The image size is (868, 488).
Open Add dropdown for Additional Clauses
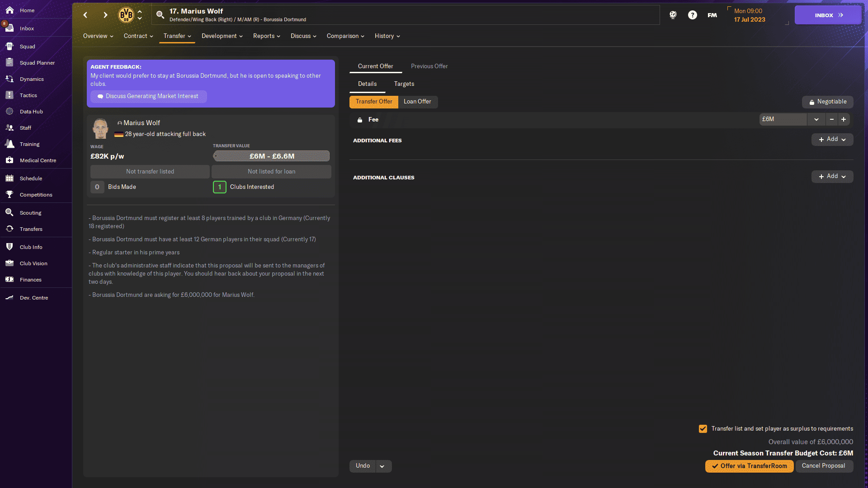coord(832,176)
